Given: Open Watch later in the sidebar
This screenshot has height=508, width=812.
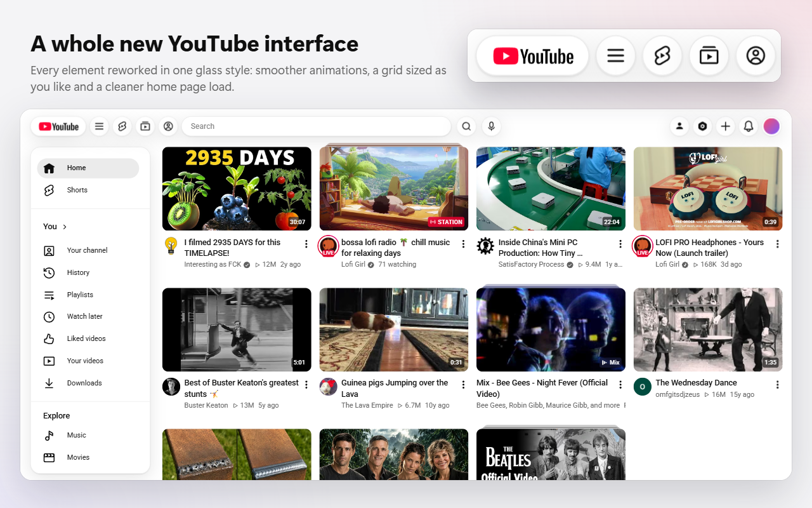Looking at the screenshot, I should tap(88, 316).
